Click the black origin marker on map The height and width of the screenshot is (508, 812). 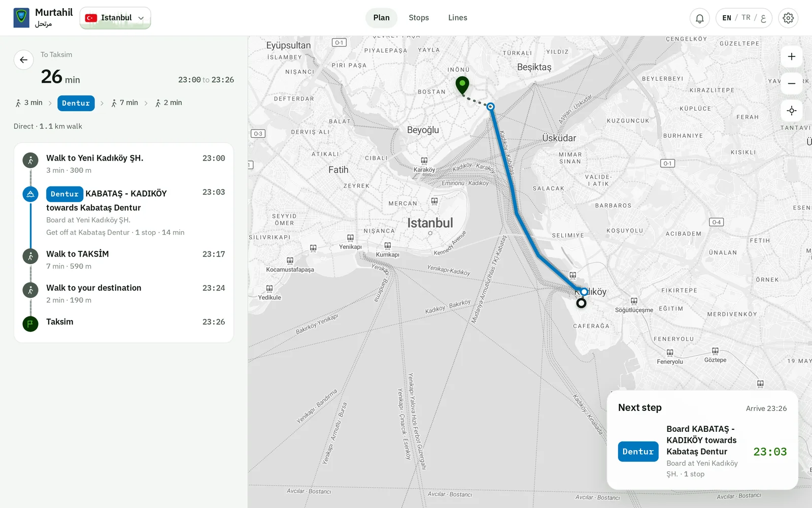tap(582, 303)
